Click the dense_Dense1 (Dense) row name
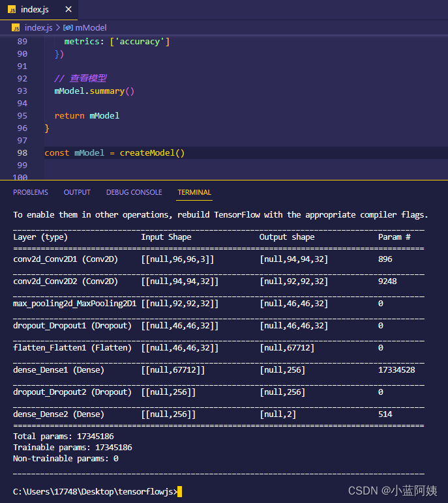The width and height of the screenshot is (448, 503). [x=59, y=370]
